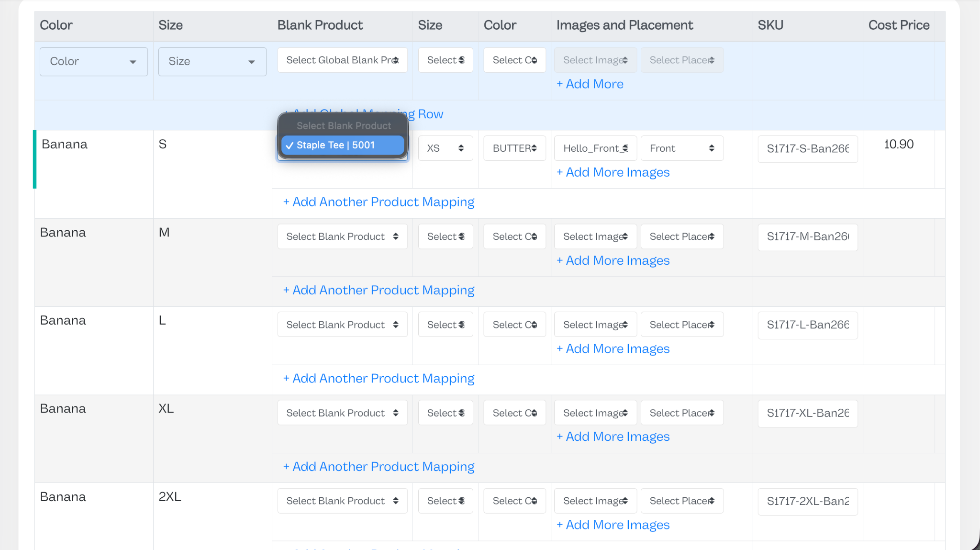Click Add More link in global row
This screenshot has width=980, height=550.
tap(590, 84)
